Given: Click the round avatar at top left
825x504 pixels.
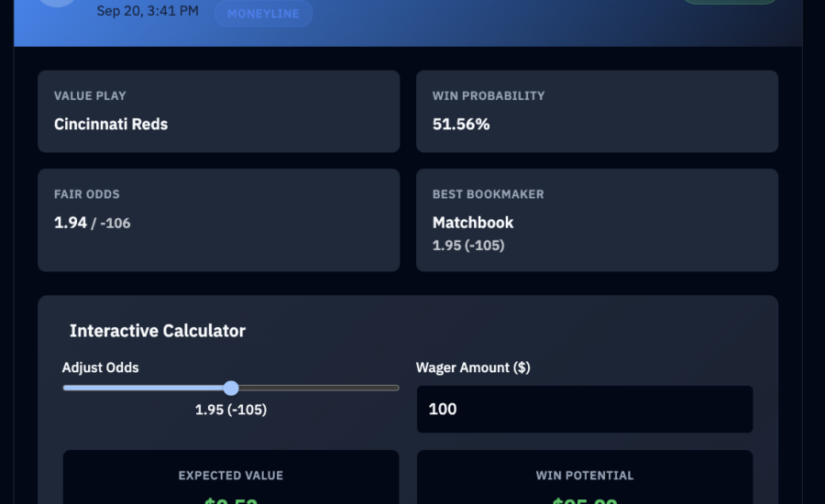Looking at the screenshot, I should tap(57, 4).
